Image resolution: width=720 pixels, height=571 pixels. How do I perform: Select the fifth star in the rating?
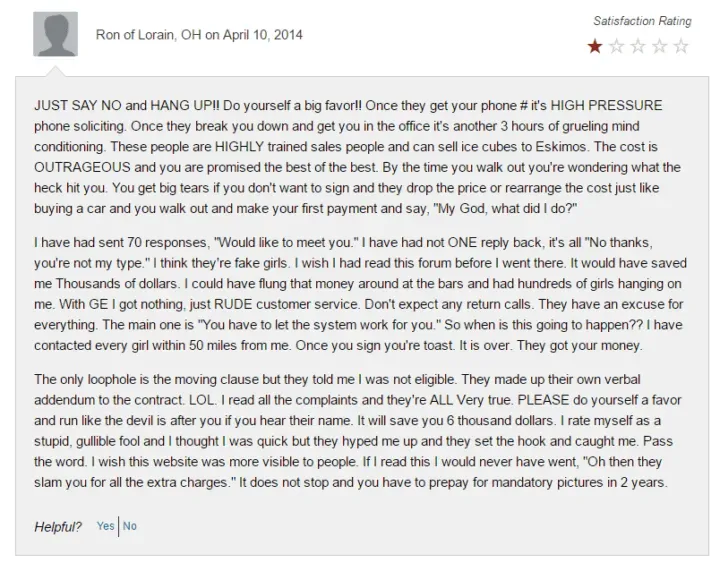click(x=681, y=45)
